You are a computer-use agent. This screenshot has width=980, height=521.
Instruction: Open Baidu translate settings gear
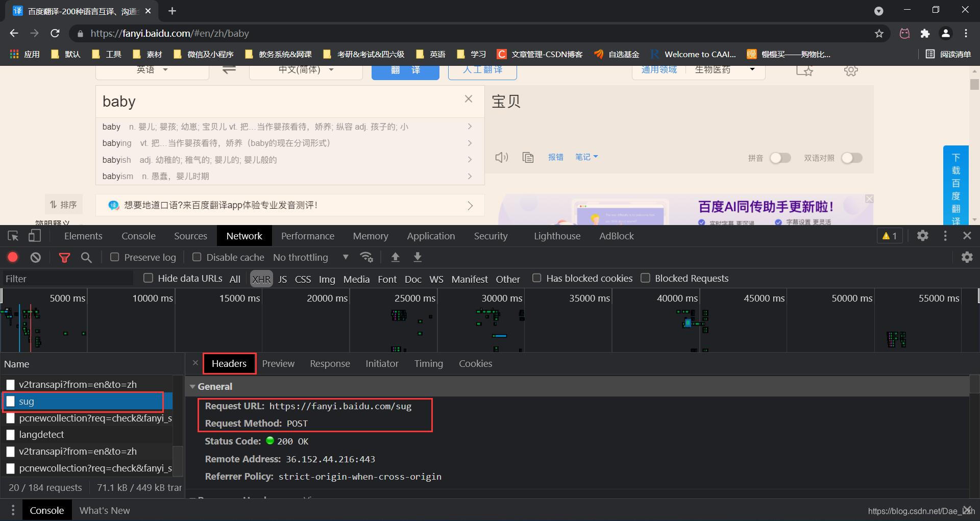click(x=851, y=70)
